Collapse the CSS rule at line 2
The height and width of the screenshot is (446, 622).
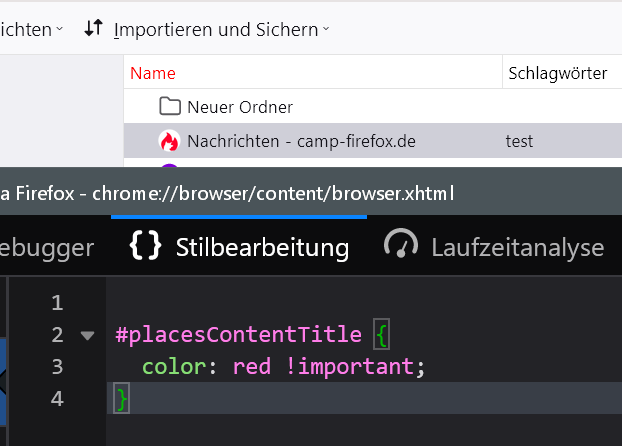87,335
